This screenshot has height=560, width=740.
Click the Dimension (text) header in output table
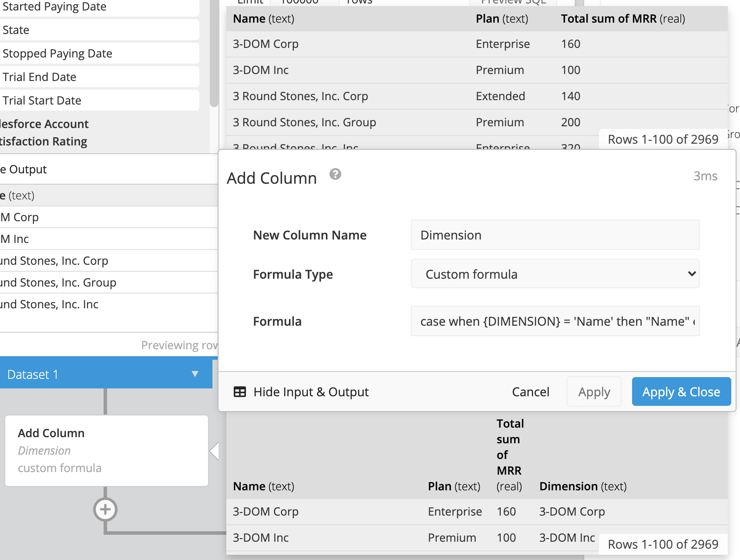tap(583, 486)
